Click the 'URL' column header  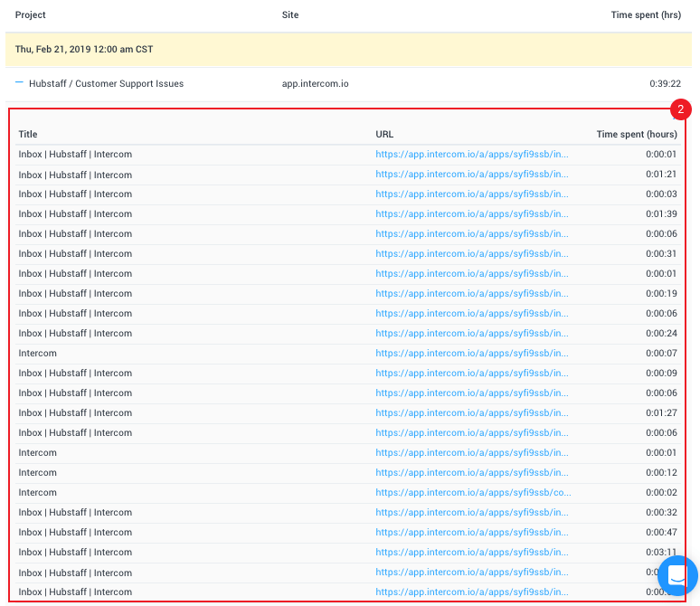[384, 134]
